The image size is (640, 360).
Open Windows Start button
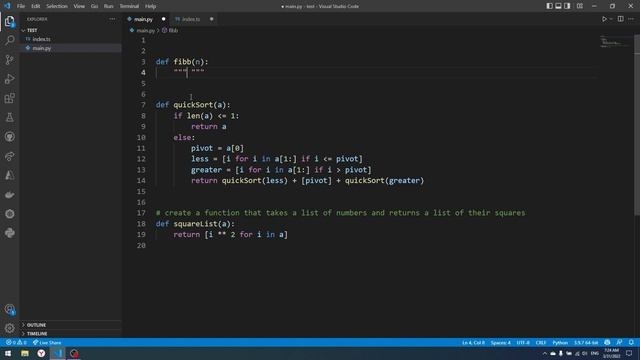[8, 353]
